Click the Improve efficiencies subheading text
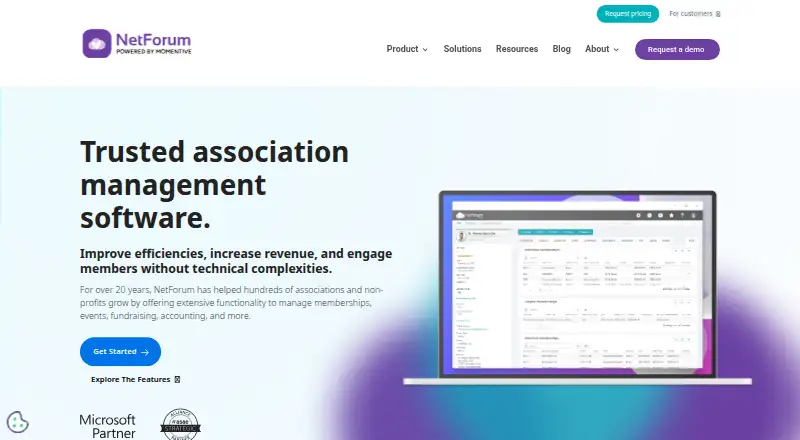 point(236,261)
